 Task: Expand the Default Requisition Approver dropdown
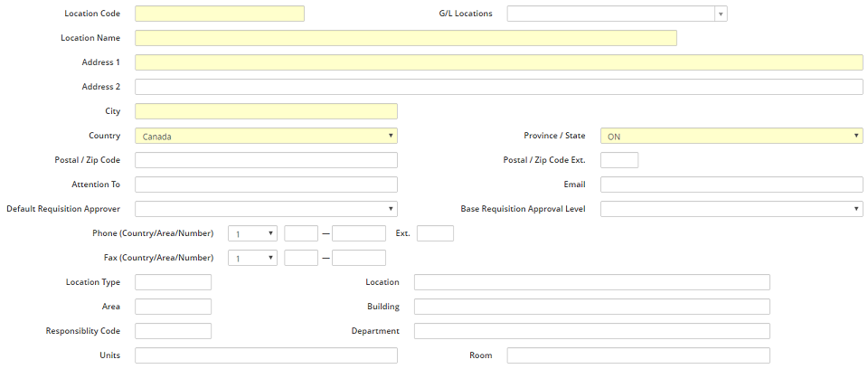pos(266,209)
